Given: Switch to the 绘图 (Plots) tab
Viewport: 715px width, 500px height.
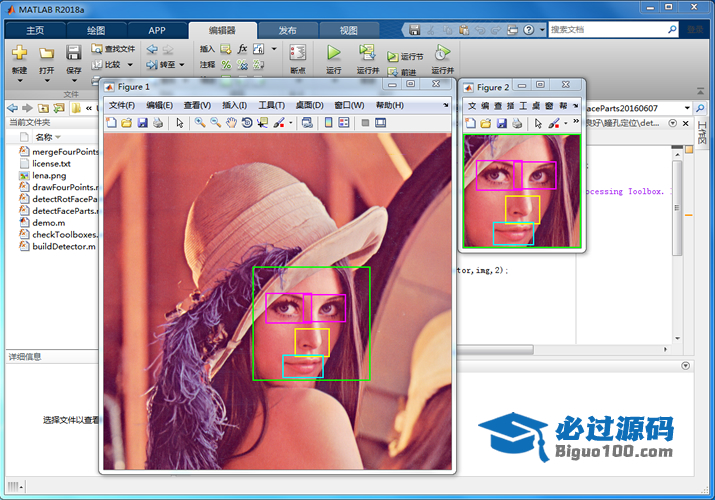Looking at the screenshot, I should (96, 31).
